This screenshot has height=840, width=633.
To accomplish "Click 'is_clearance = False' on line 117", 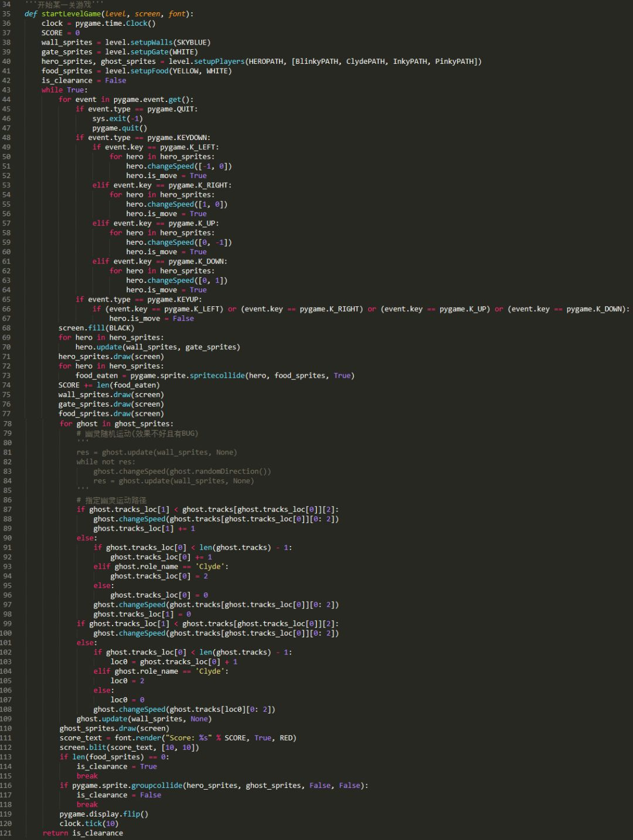I will tap(118, 795).
